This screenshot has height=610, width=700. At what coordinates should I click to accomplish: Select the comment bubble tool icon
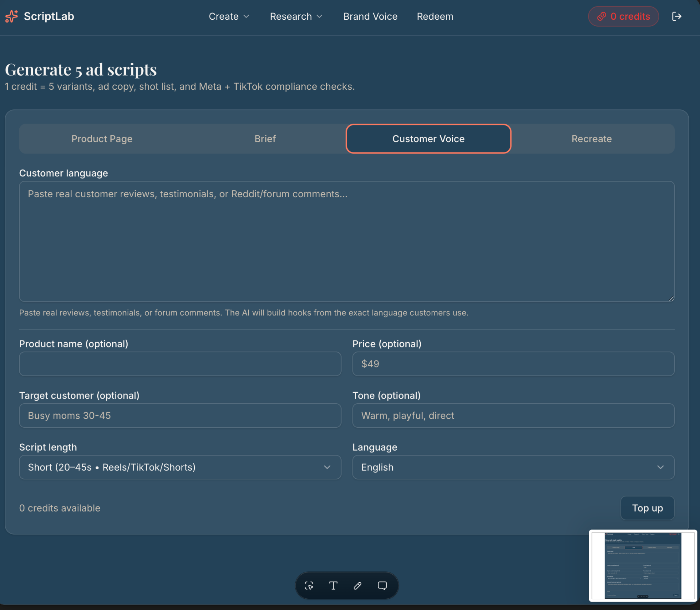pyautogui.click(x=382, y=586)
